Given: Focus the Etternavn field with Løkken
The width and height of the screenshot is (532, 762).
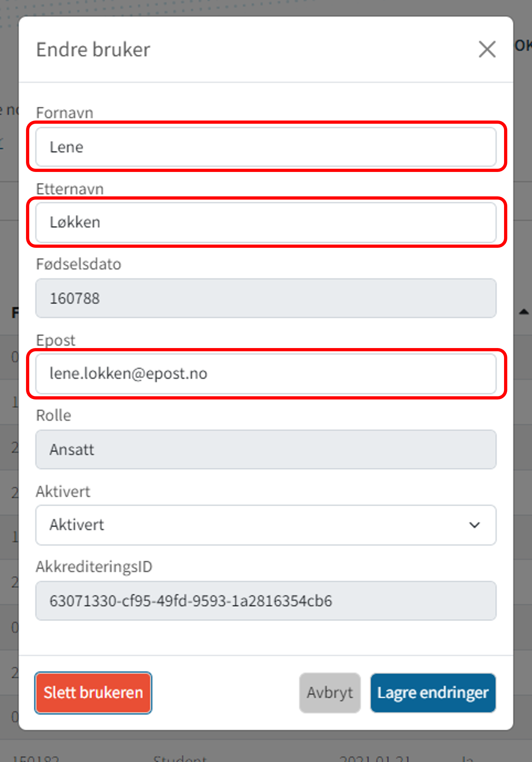Looking at the screenshot, I should (x=266, y=222).
